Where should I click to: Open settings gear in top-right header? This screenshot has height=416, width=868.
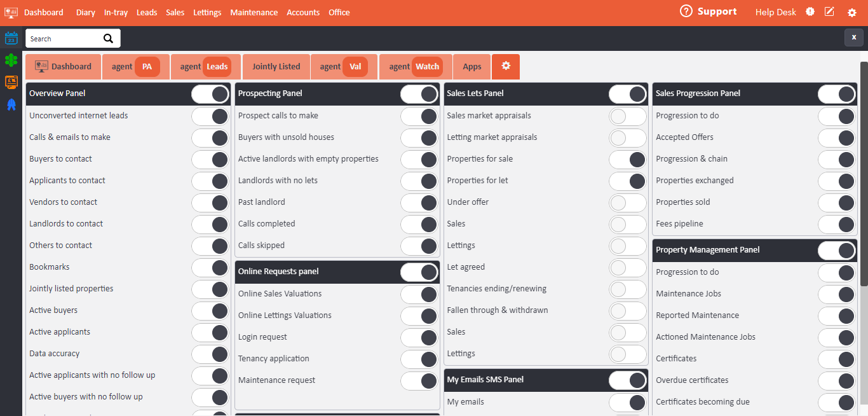coord(851,13)
